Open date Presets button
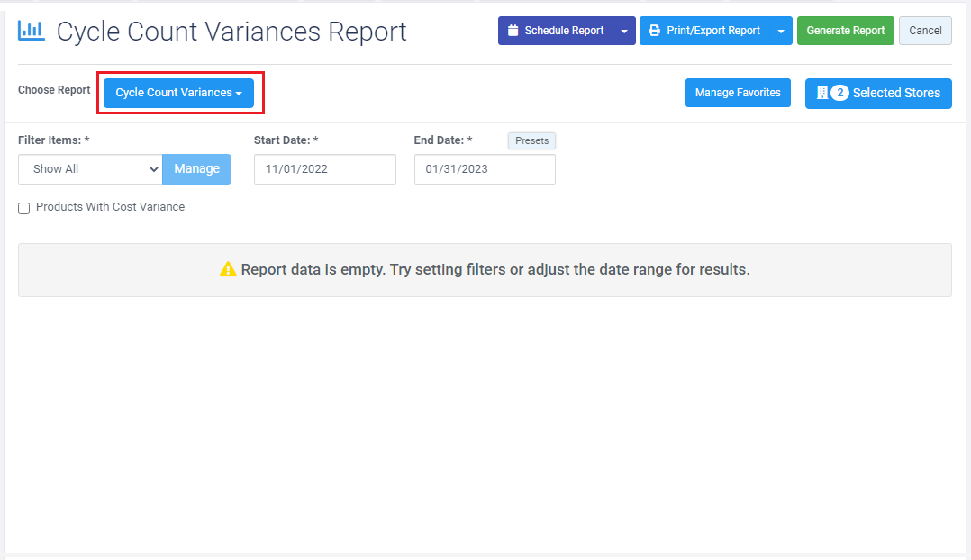 tap(531, 140)
